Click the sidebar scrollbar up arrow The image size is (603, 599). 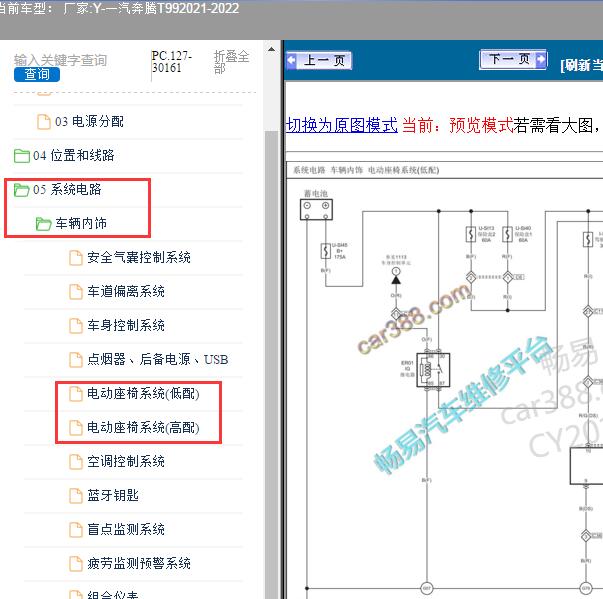272,49
